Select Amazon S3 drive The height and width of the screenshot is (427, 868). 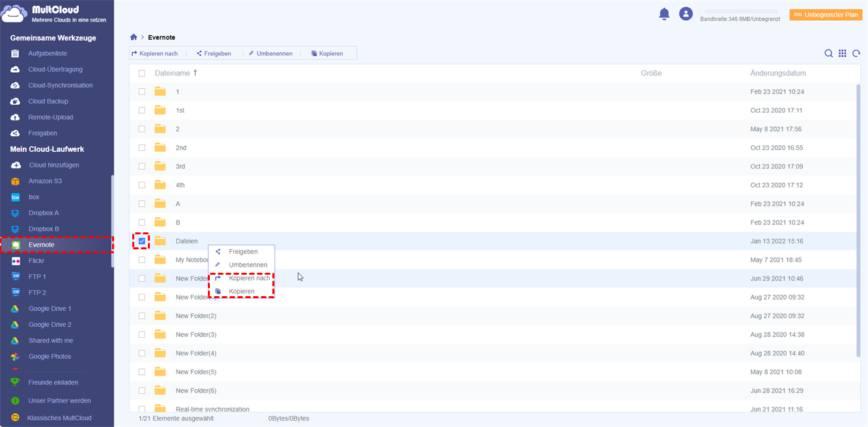45,181
